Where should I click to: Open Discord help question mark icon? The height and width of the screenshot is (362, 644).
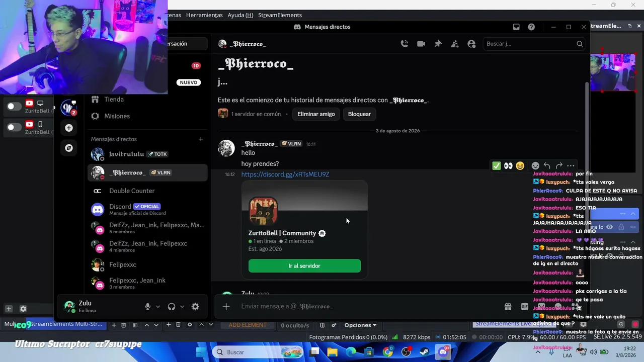(531, 27)
